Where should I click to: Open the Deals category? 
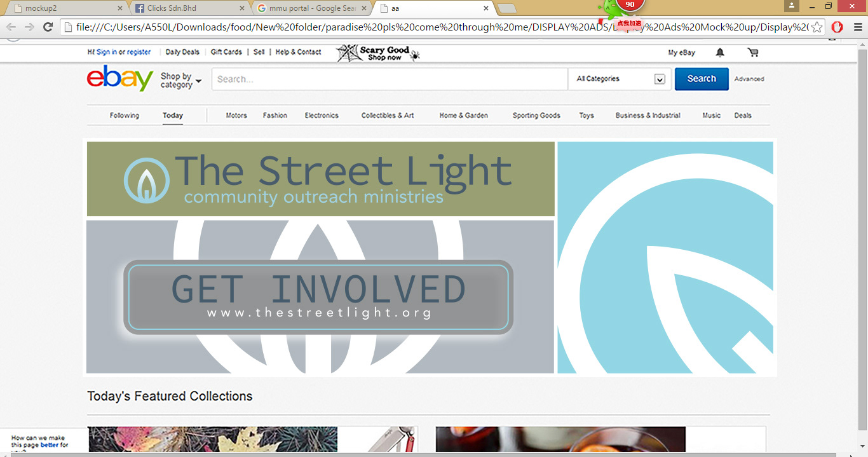click(x=743, y=115)
